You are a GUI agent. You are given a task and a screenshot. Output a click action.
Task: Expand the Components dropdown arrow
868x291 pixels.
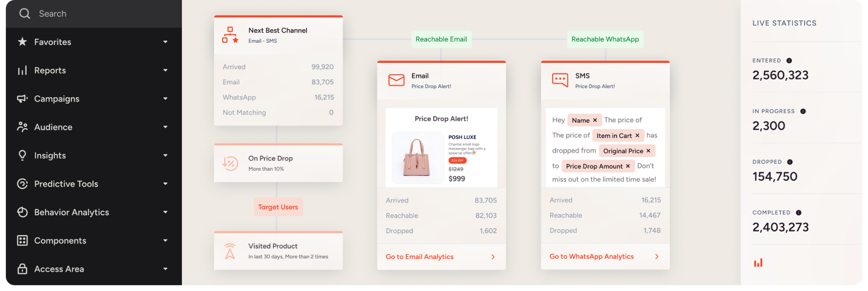[x=165, y=241]
